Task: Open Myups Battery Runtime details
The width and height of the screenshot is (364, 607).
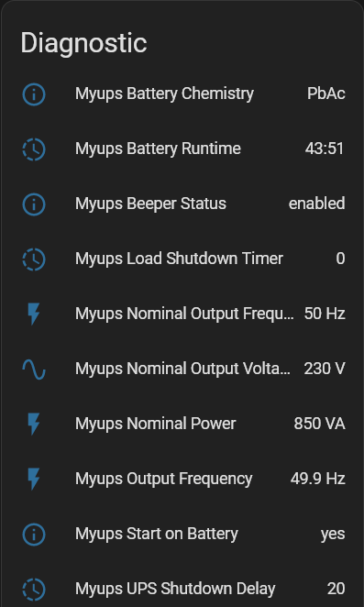Action: [x=183, y=149]
